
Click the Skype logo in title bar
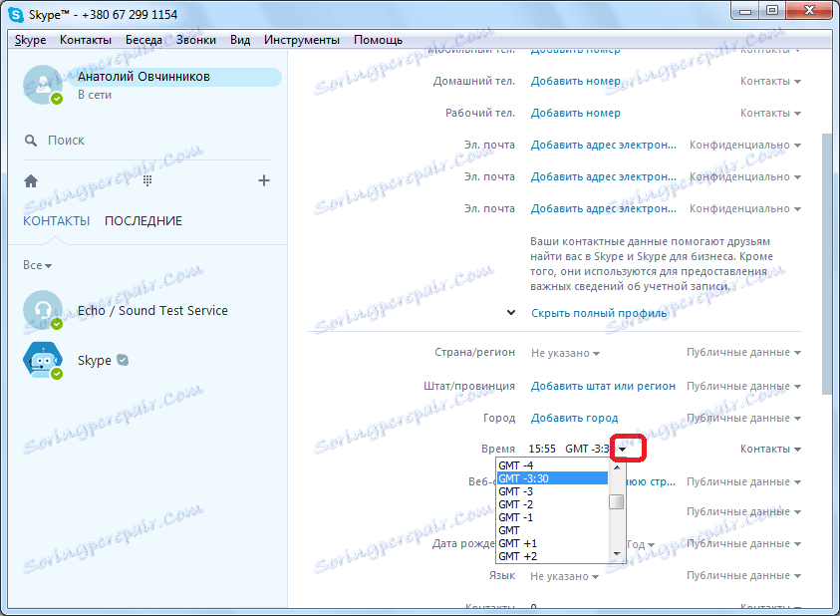[16, 15]
